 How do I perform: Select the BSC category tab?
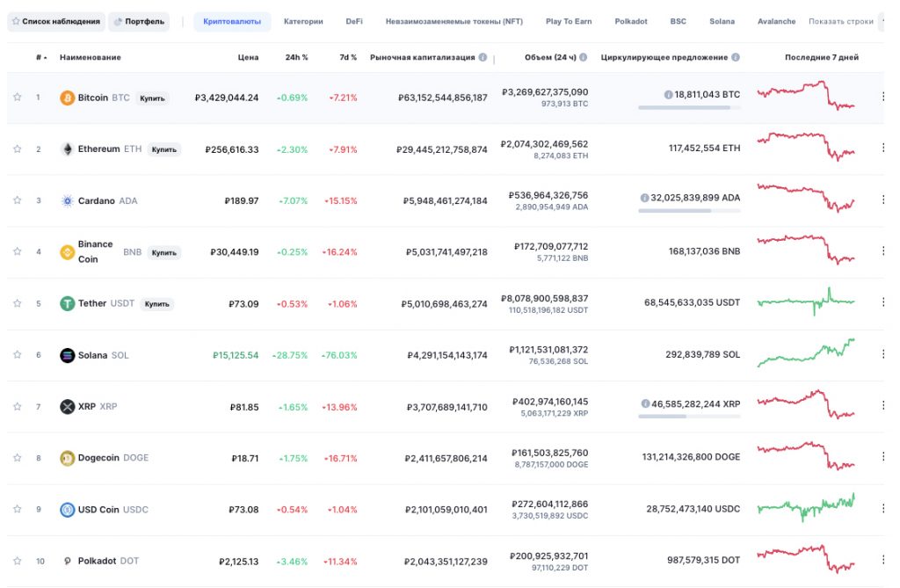coord(678,21)
